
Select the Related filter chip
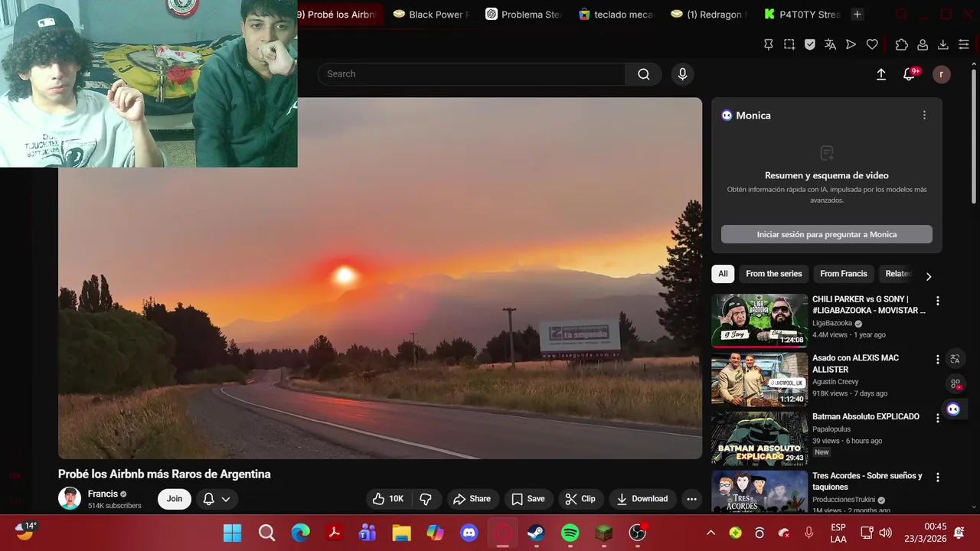897,274
